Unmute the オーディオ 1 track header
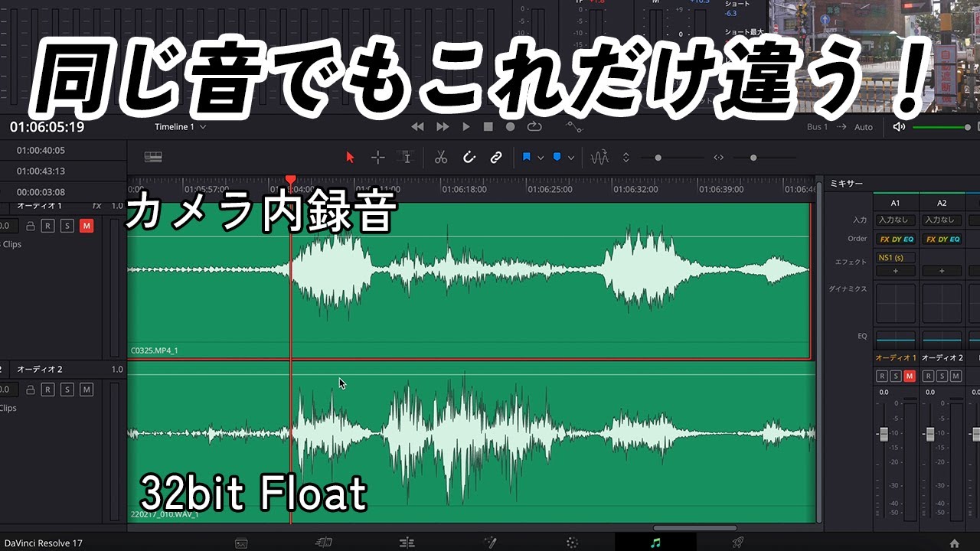This screenshot has width=980, height=551. pyautogui.click(x=87, y=226)
